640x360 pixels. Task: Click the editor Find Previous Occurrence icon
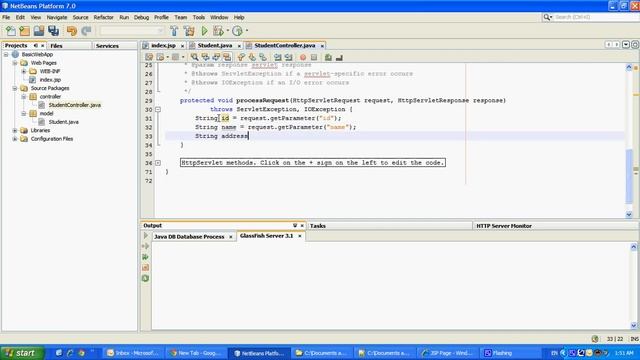[x=205, y=58]
